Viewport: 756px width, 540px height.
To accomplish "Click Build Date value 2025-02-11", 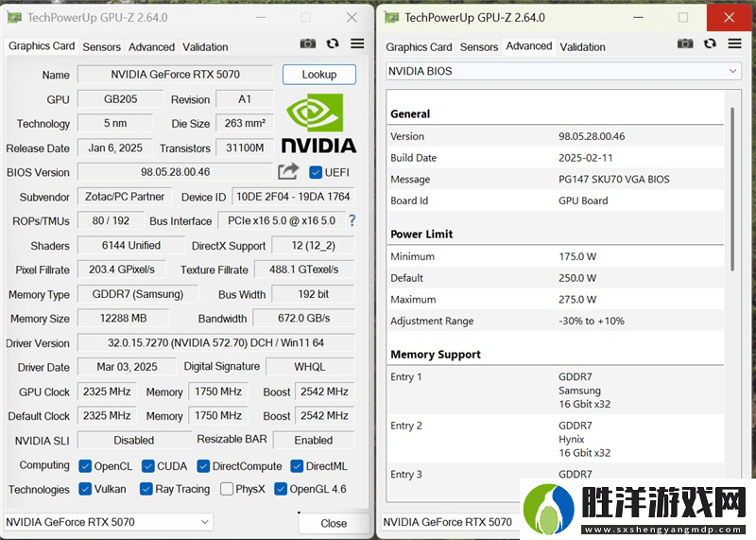I will [x=585, y=158].
